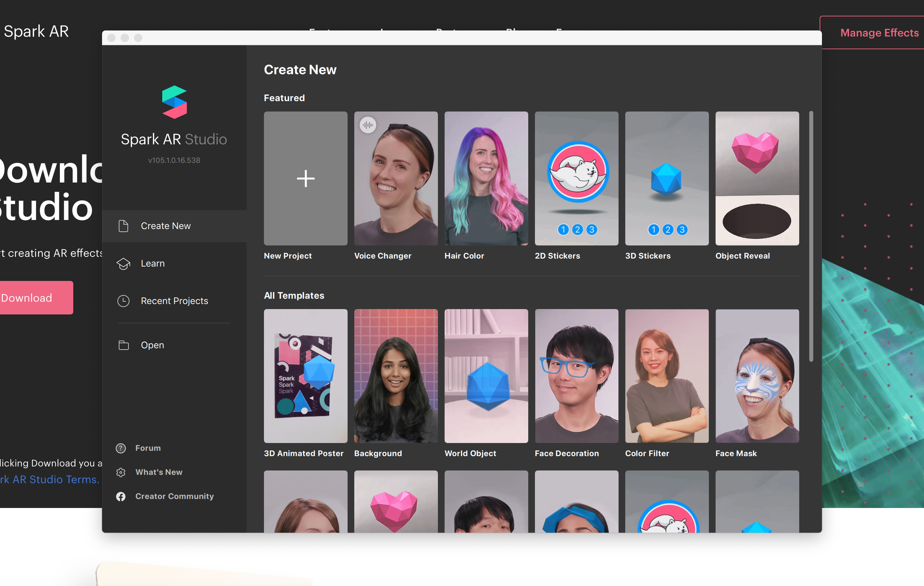924x586 pixels.
Task: Click What's New settings item
Action: click(158, 472)
